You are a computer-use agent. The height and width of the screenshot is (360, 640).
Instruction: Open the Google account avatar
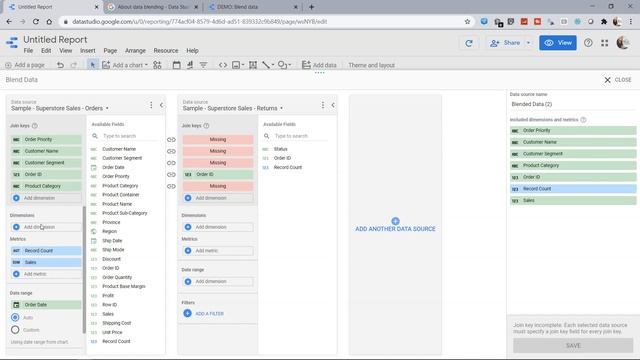[623, 42]
